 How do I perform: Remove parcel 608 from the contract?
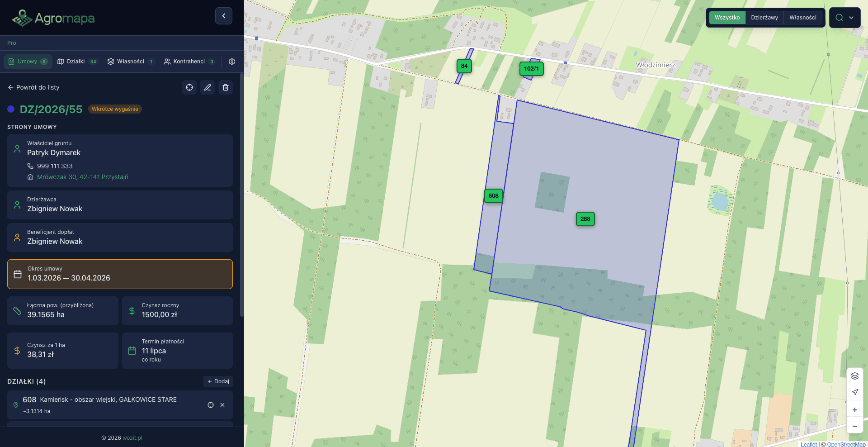(222, 405)
